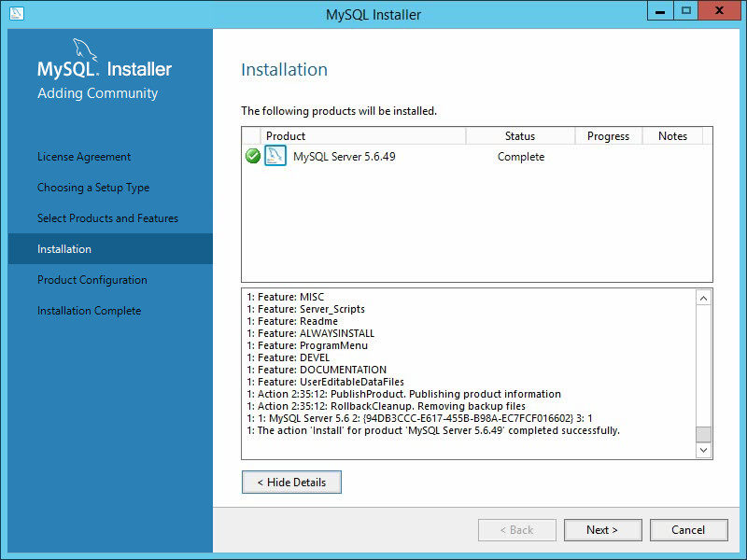Click log line Feature: UserEditableDataFiles
This screenshot has width=747, height=560.
tap(325, 382)
